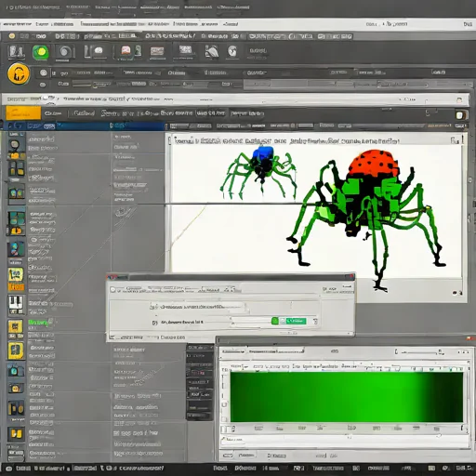Click the large yellow round headphone icon

pyautogui.click(x=19, y=73)
